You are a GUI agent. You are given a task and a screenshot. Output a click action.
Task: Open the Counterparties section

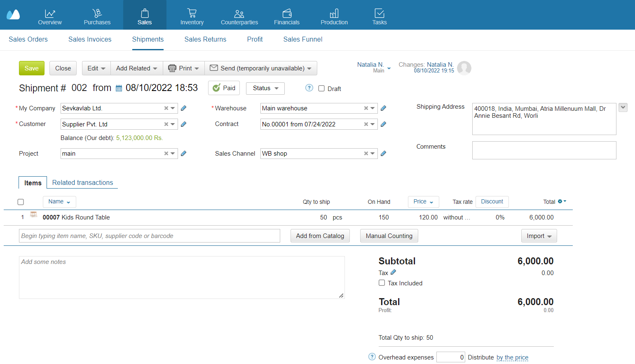(x=239, y=17)
